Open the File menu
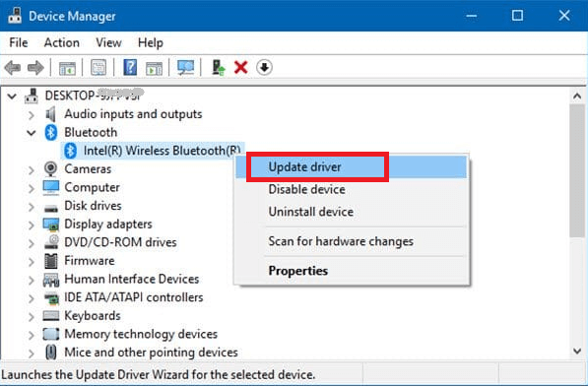This screenshot has height=387, width=588. (19, 42)
